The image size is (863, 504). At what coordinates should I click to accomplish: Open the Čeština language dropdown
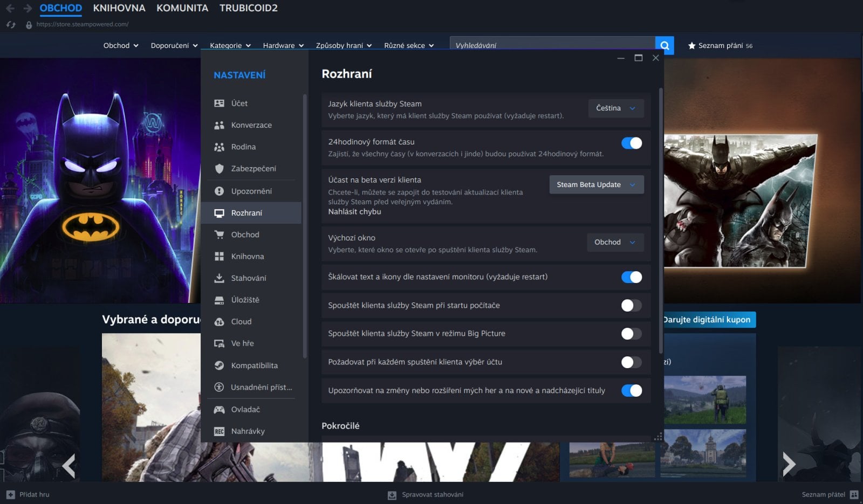616,108
